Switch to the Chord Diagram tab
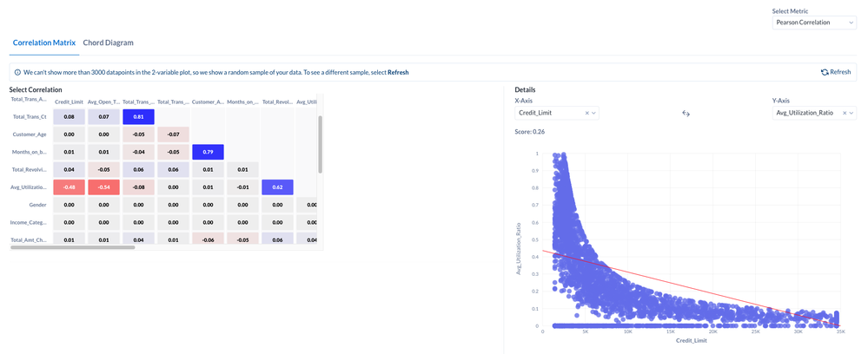868x354 pixels. pyautogui.click(x=108, y=43)
